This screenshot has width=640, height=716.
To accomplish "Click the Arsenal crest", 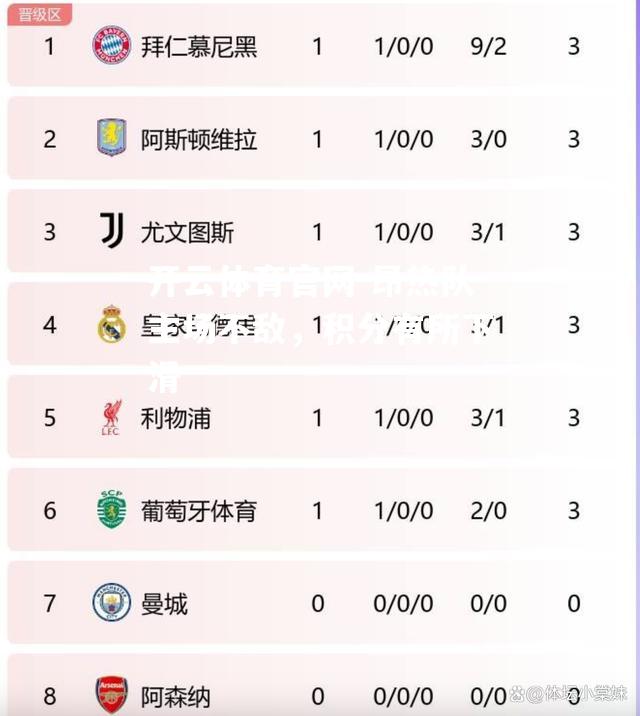I will [x=111, y=695].
